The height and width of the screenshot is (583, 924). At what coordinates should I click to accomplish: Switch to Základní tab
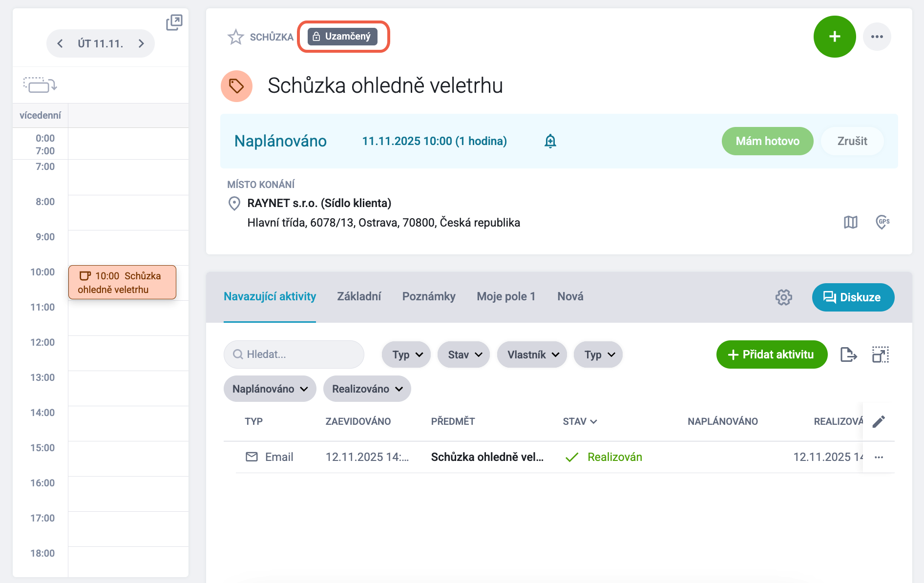point(359,296)
